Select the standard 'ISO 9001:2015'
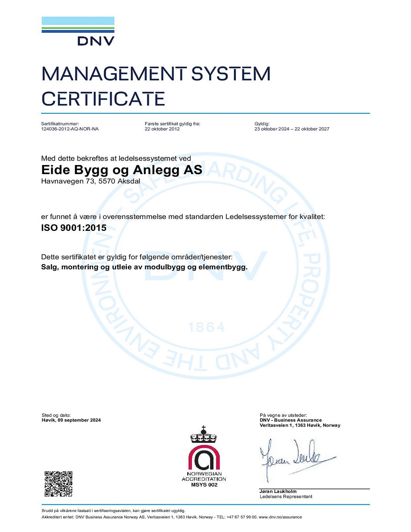The width and height of the screenshot is (411, 532). (74, 228)
